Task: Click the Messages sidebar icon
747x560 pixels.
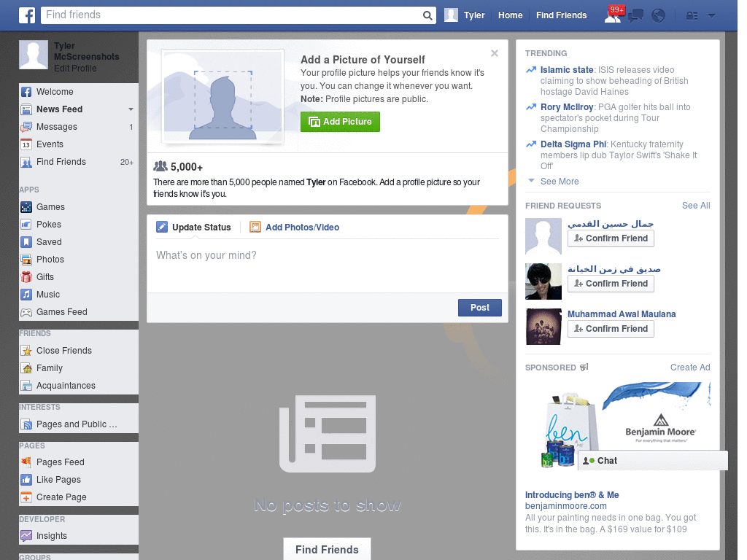Action: click(x=26, y=127)
